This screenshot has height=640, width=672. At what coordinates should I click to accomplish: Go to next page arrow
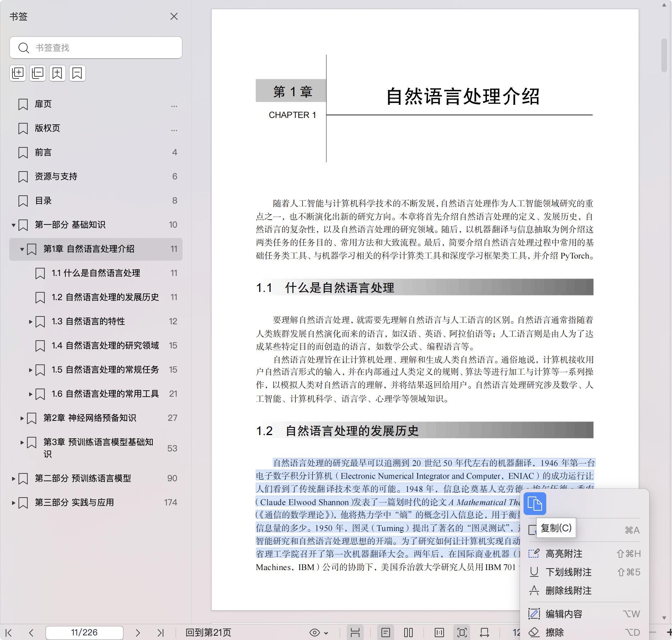pyautogui.click(x=138, y=633)
